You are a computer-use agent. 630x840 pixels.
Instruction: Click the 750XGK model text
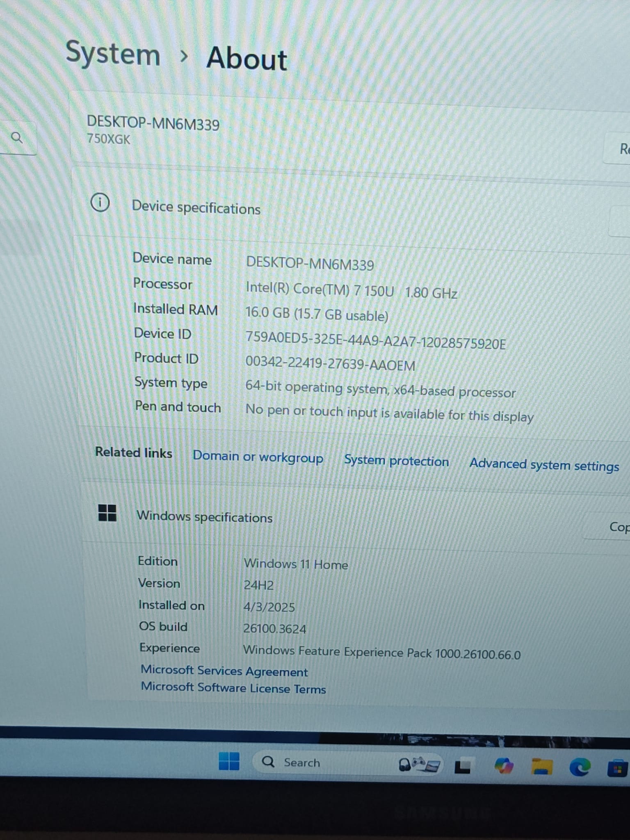tap(108, 139)
